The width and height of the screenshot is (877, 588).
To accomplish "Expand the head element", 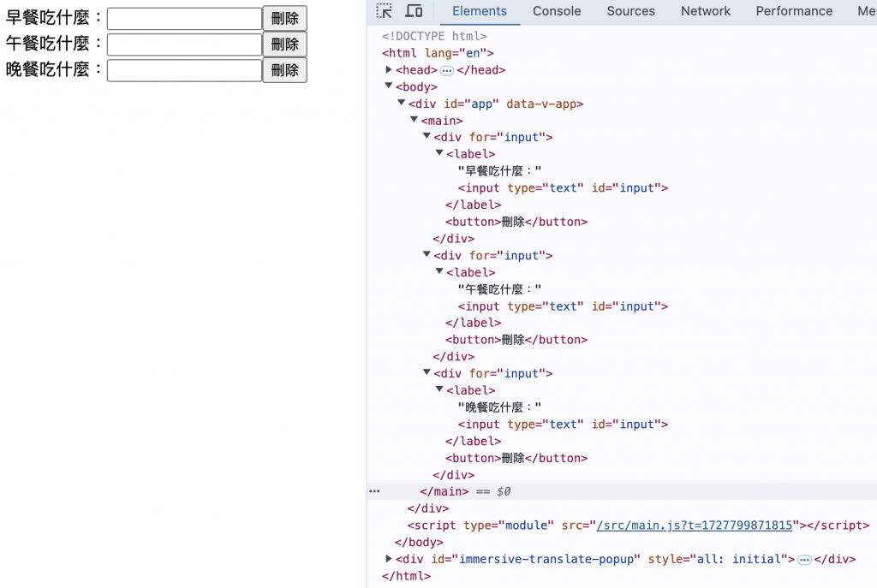I will click(389, 70).
